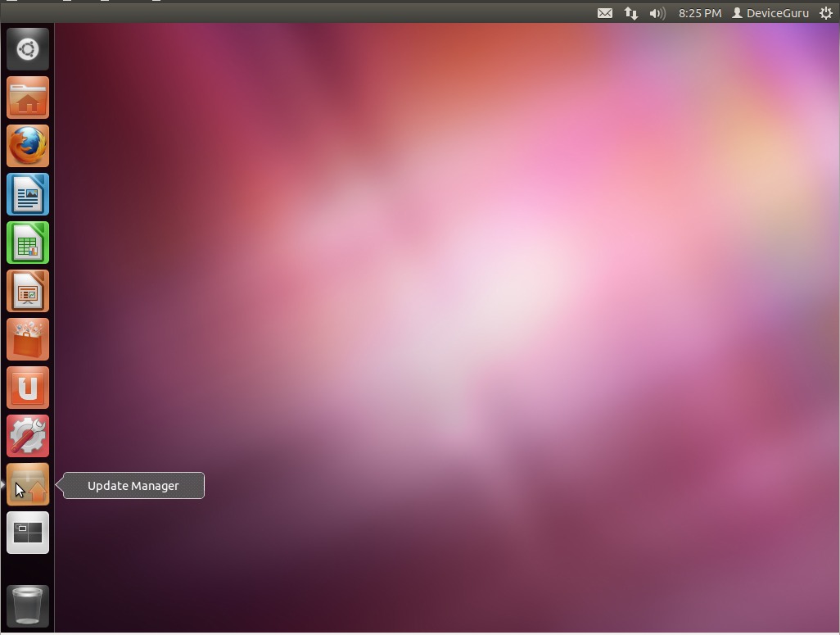Viewport: 840px width, 635px height.
Task: Launch Update Manager from launcher
Action: 28,484
